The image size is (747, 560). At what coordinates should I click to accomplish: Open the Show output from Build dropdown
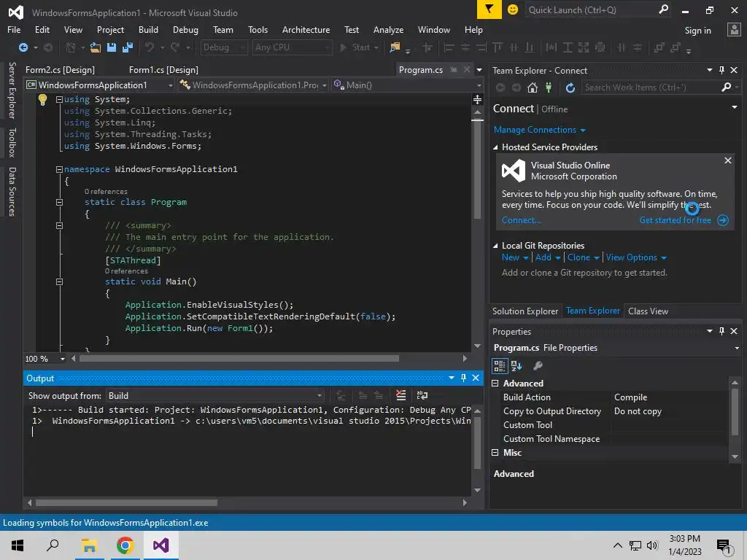(215, 396)
